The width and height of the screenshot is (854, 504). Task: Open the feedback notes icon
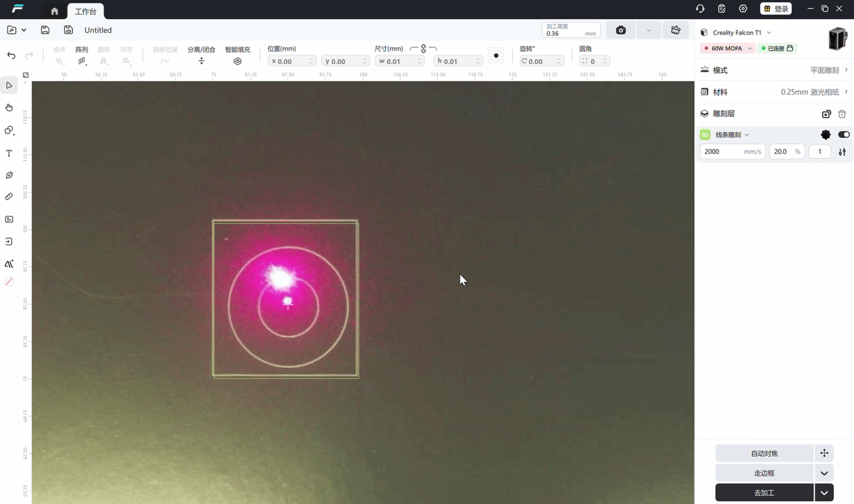(722, 9)
